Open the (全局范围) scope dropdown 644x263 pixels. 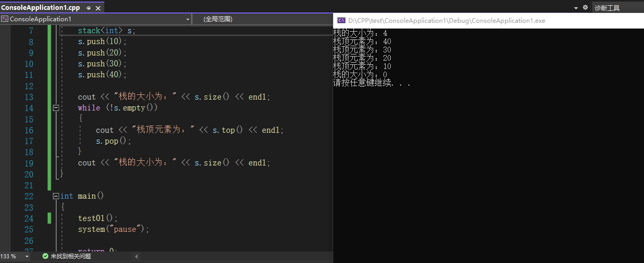pyautogui.click(x=262, y=19)
